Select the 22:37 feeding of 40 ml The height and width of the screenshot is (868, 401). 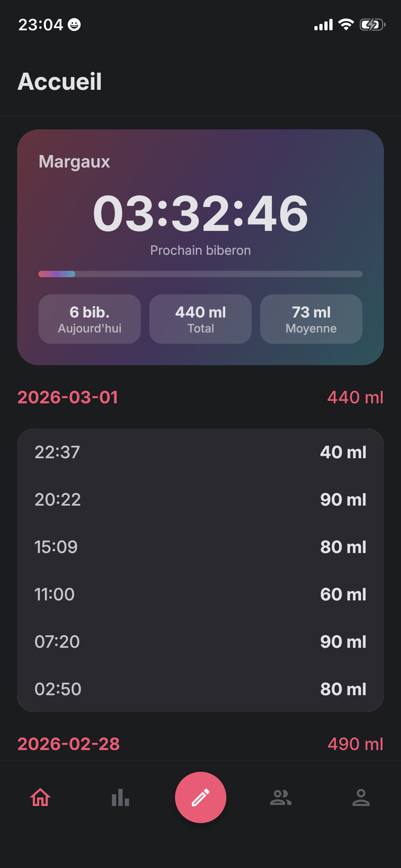point(200,452)
